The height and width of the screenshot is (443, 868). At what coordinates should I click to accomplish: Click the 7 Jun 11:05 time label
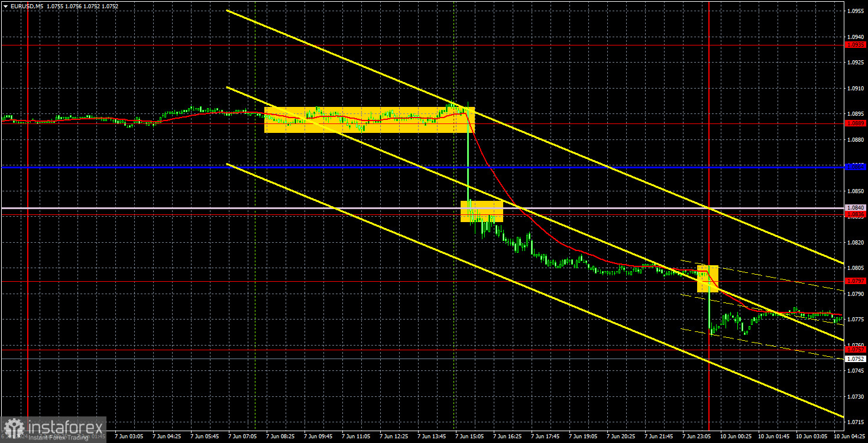(x=356, y=437)
